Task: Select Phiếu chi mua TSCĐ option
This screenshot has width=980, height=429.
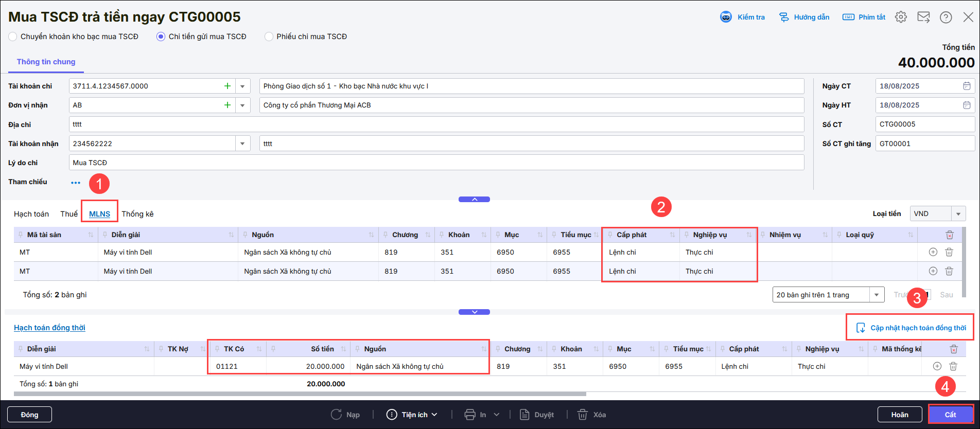Action: (269, 37)
